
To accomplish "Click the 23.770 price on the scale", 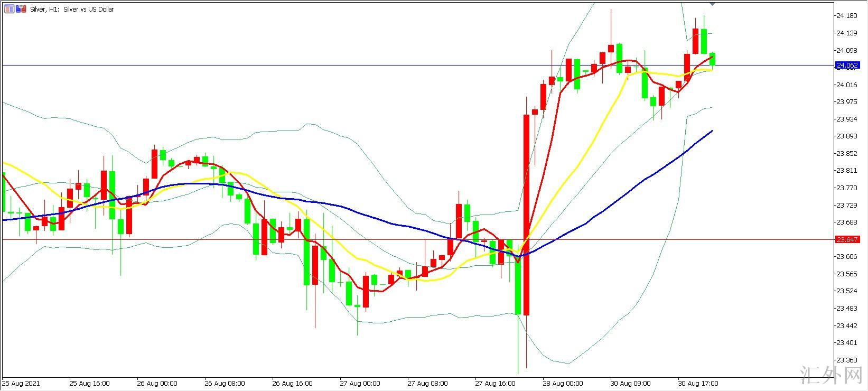I will 846,188.
